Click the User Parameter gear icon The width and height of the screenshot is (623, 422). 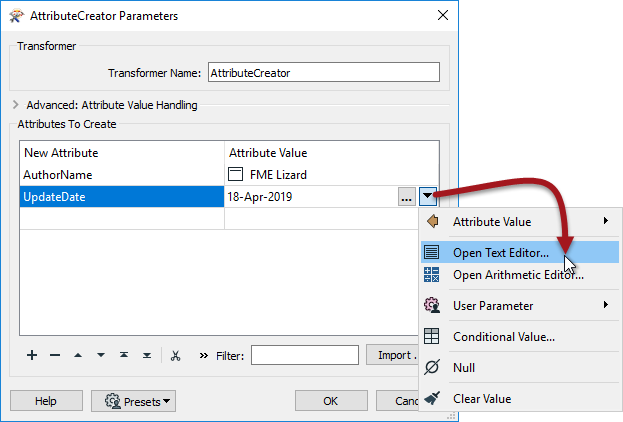(432, 305)
